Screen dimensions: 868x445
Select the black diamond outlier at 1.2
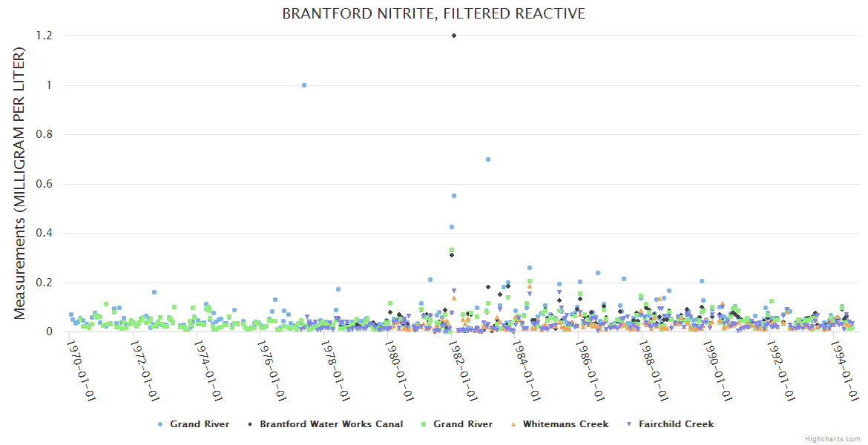pyautogui.click(x=454, y=36)
